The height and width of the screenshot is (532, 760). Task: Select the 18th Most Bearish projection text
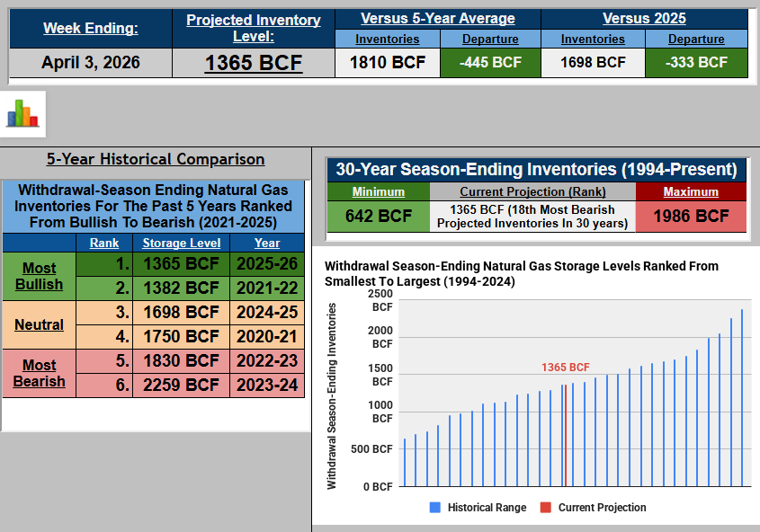click(x=532, y=217)
